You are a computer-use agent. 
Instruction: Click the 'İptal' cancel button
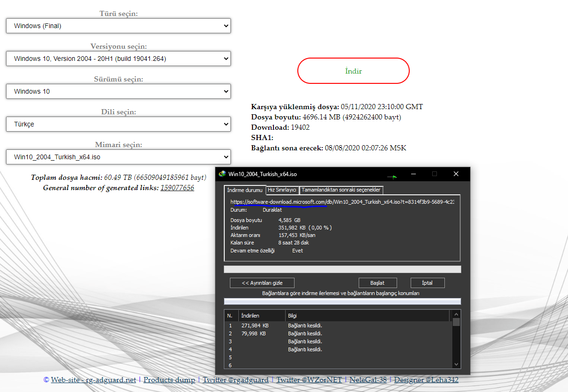(x=427, y=283)
